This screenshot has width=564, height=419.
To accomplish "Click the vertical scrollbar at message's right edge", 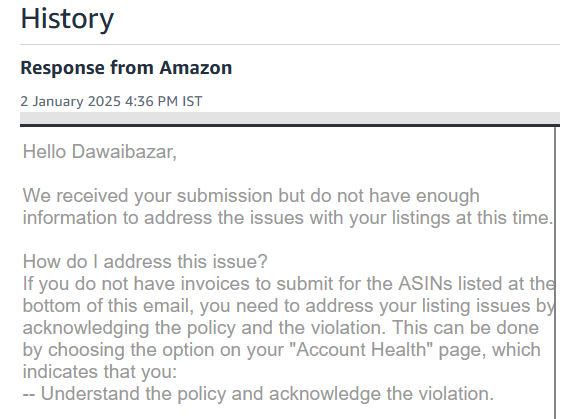I will click(556, 273).
